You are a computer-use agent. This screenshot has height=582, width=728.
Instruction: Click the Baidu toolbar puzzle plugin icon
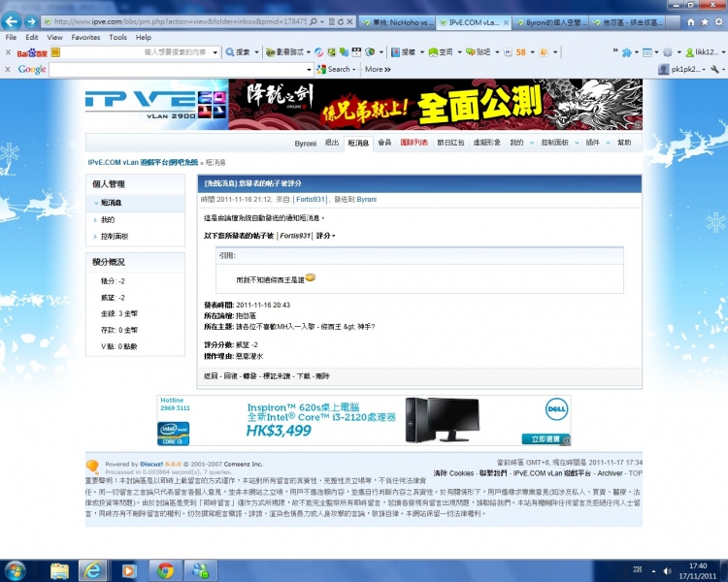[627, 52]
